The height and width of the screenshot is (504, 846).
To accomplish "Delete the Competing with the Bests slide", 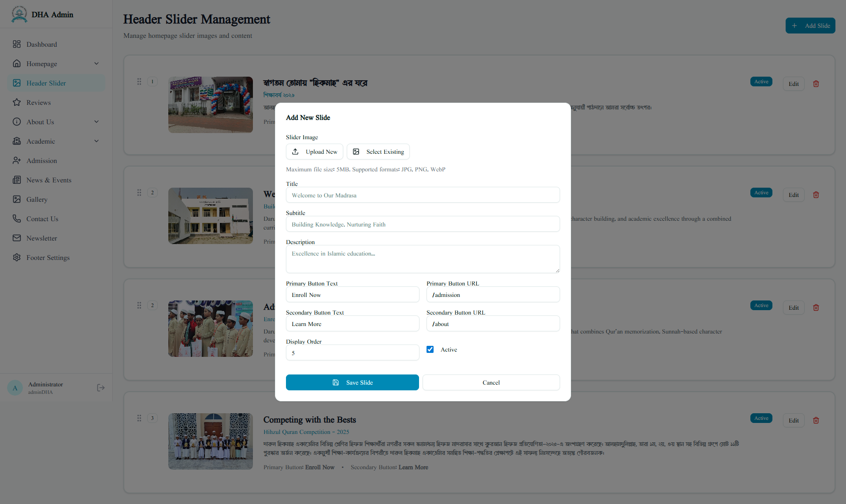I will [816, 420].
